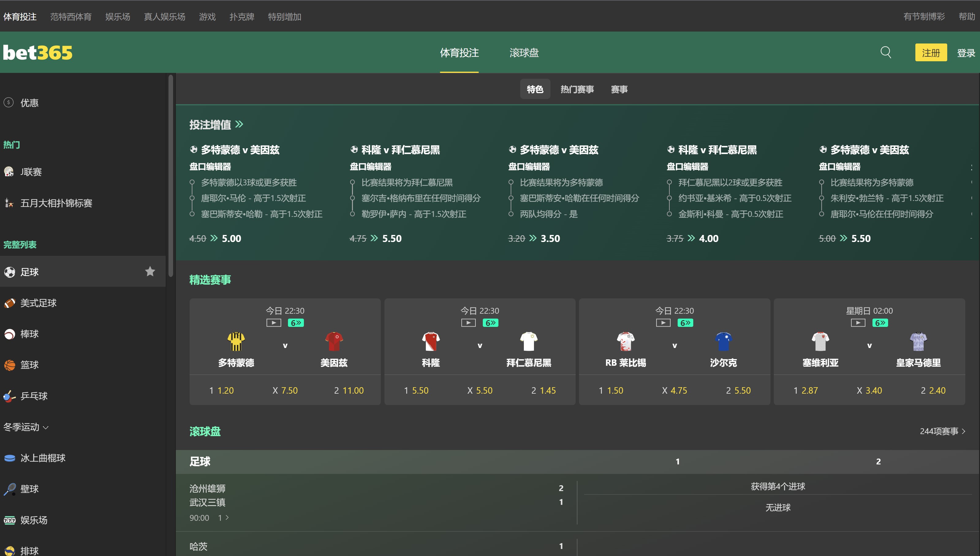Image resolution: width=980 pixels, height=556 pixels.
Task: Open the 五月大相扑锦标赛 sumo icon
Action: (9, 203)
